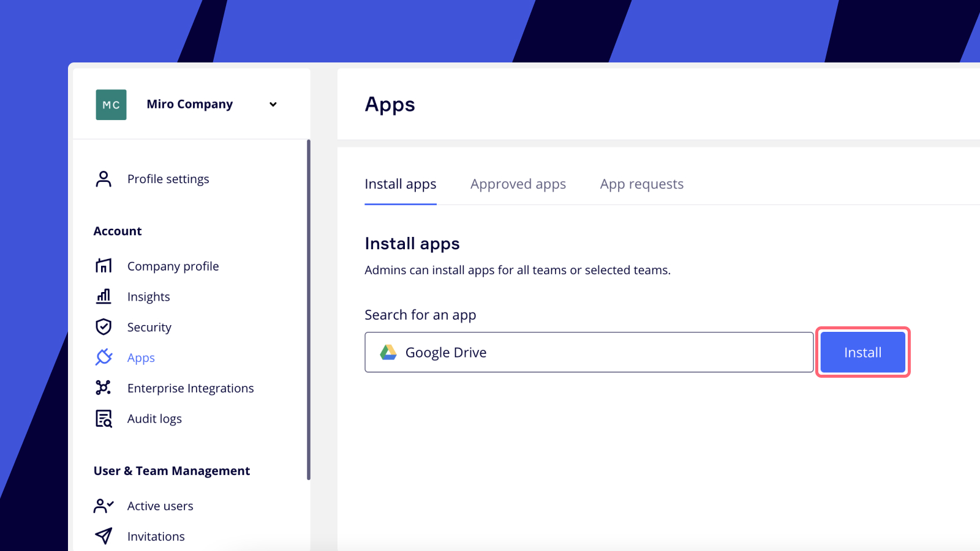The image size is (980, 551).
Task: Open Insights via the bar chart icon
Action: point(104,296)
